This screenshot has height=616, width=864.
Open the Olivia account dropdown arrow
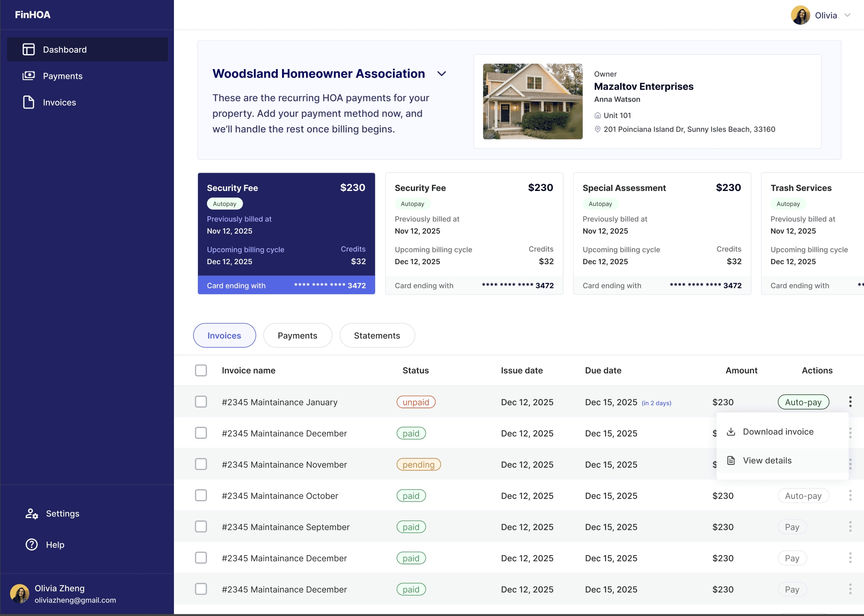[x=847, y=15]
